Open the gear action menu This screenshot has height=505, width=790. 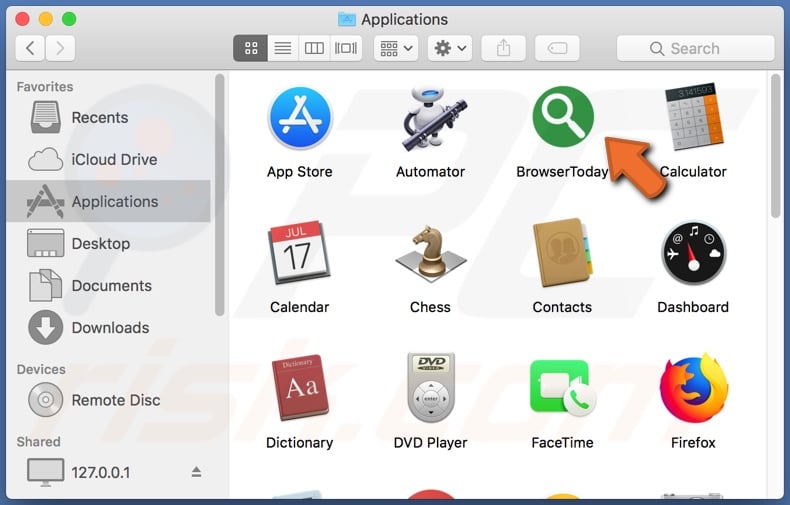[x=450, y=48]
